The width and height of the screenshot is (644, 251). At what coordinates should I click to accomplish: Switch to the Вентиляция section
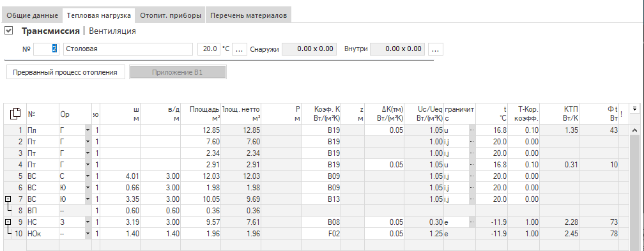point(112,31)
